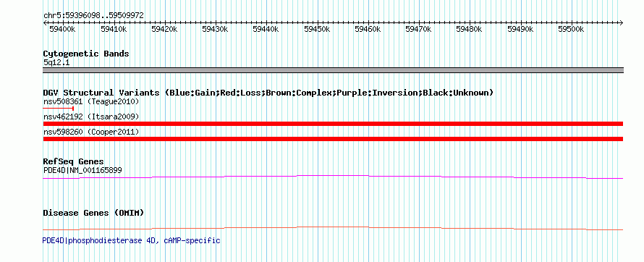Click the 59400k ruler tick label

click(x=62, y=29)
